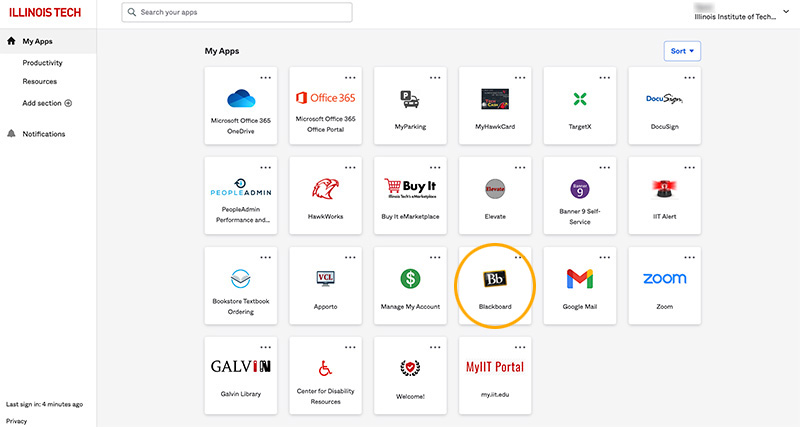Open the PeopleAdmin Performance app icon
The image size is (800, 427).
[x=241, y=187]
